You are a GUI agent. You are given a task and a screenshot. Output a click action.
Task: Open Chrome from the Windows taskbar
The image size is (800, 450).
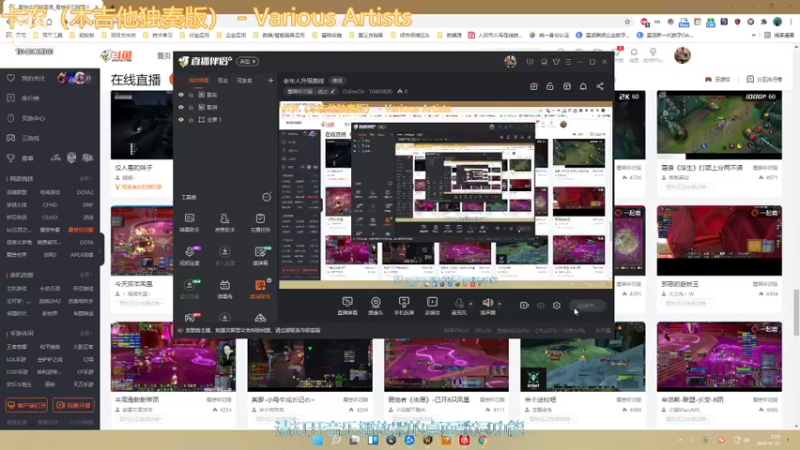click(482, 440)
